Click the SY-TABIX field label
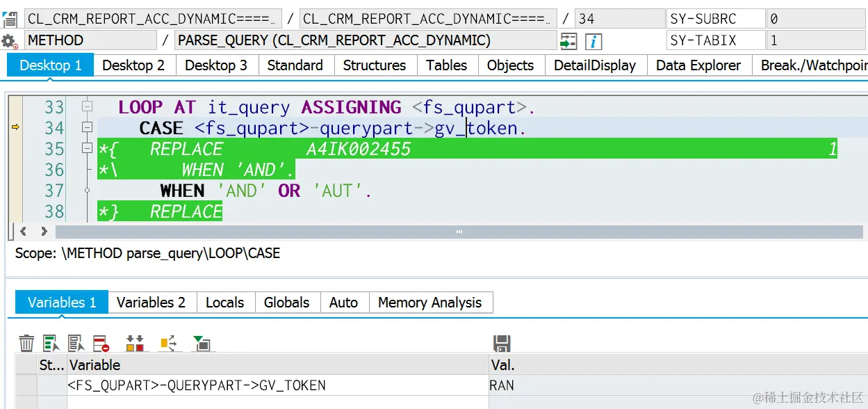 716,40
